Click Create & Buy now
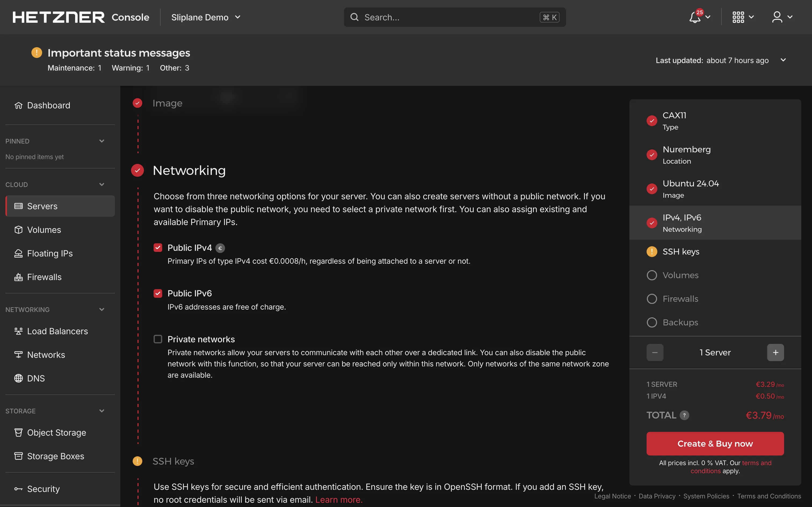 715,443
